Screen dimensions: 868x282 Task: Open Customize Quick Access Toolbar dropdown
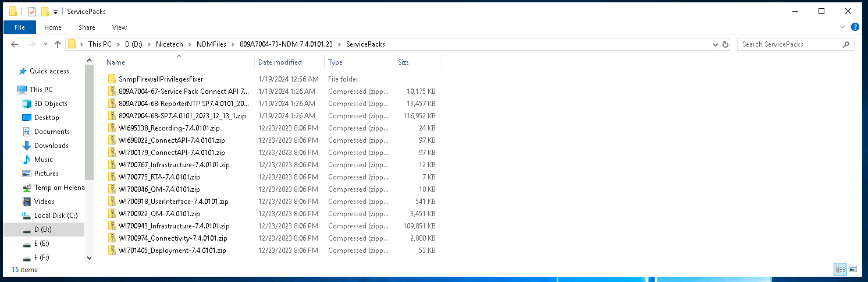(x=55, y=12)
